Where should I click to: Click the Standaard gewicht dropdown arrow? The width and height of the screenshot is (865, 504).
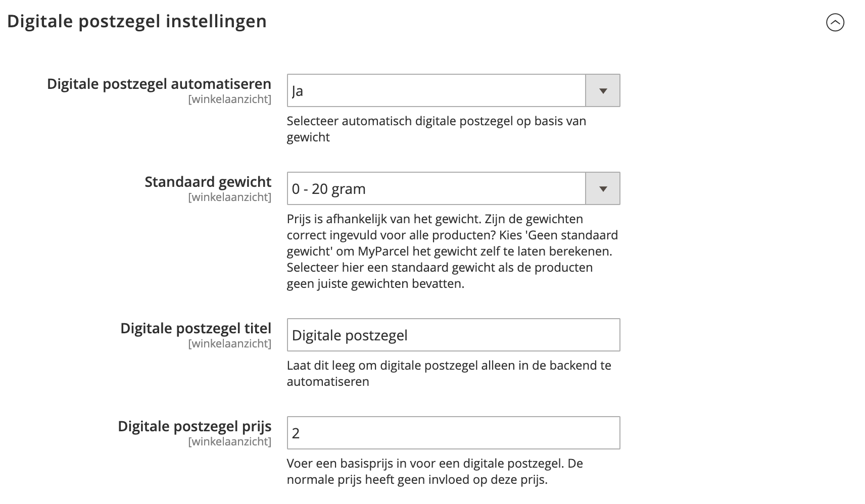pos(602,188)
